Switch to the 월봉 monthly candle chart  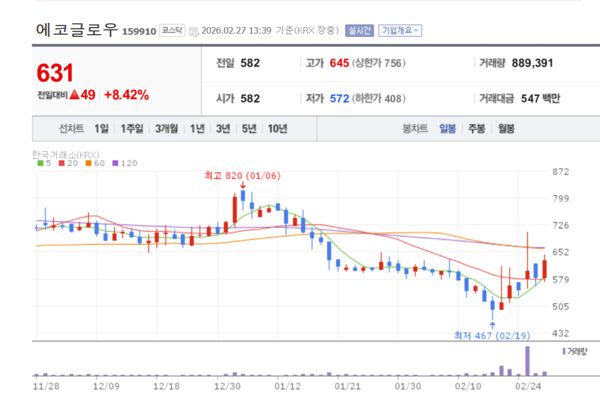point(505,129)
